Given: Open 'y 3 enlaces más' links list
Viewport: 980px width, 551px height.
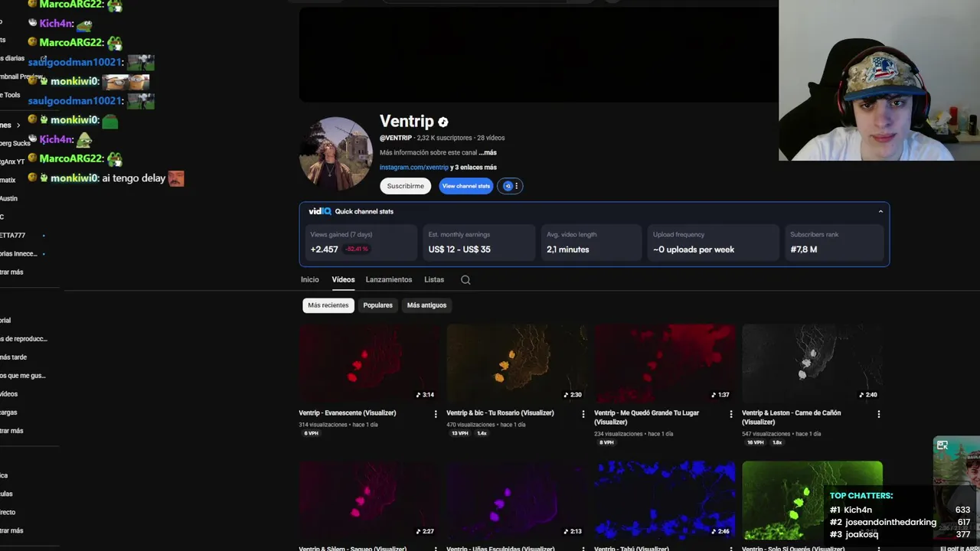Looking at the screenshot, I should pos(473,167).
